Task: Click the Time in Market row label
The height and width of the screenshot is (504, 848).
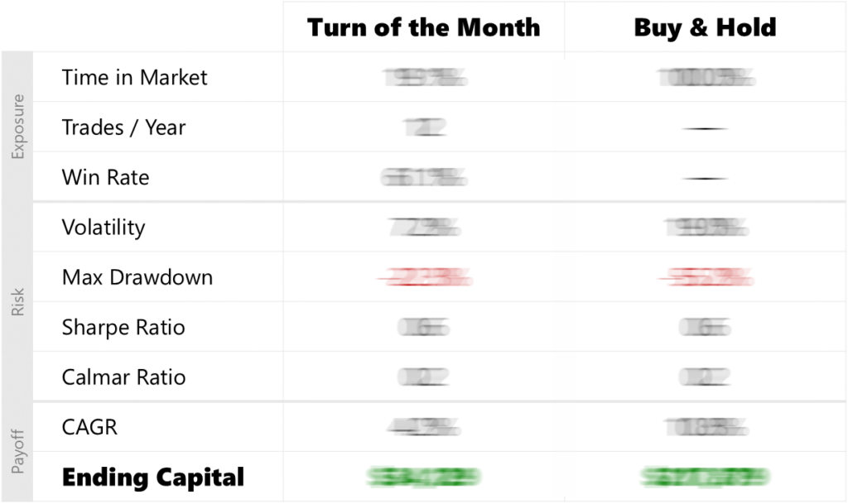Action: [134, 78]
